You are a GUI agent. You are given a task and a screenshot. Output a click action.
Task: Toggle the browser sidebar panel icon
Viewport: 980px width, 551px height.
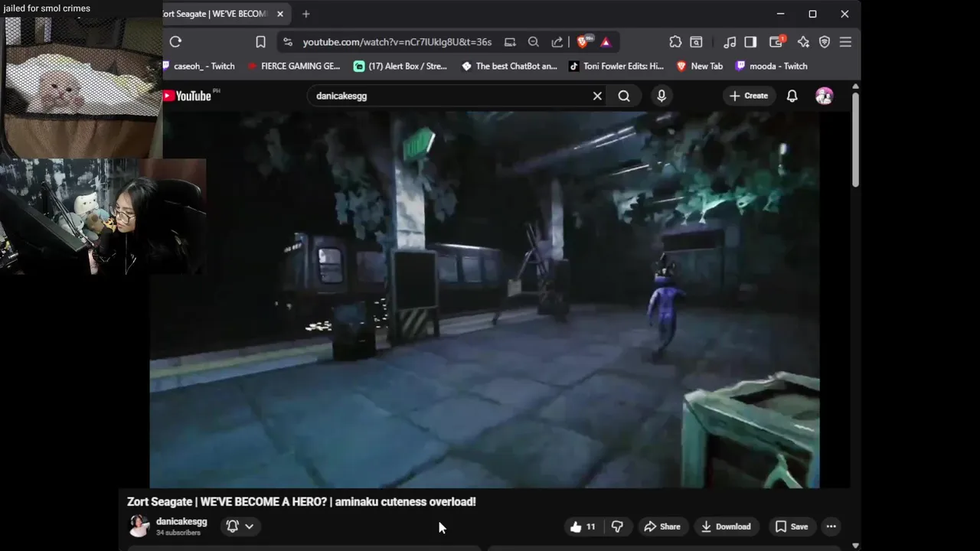click(750, 42)
